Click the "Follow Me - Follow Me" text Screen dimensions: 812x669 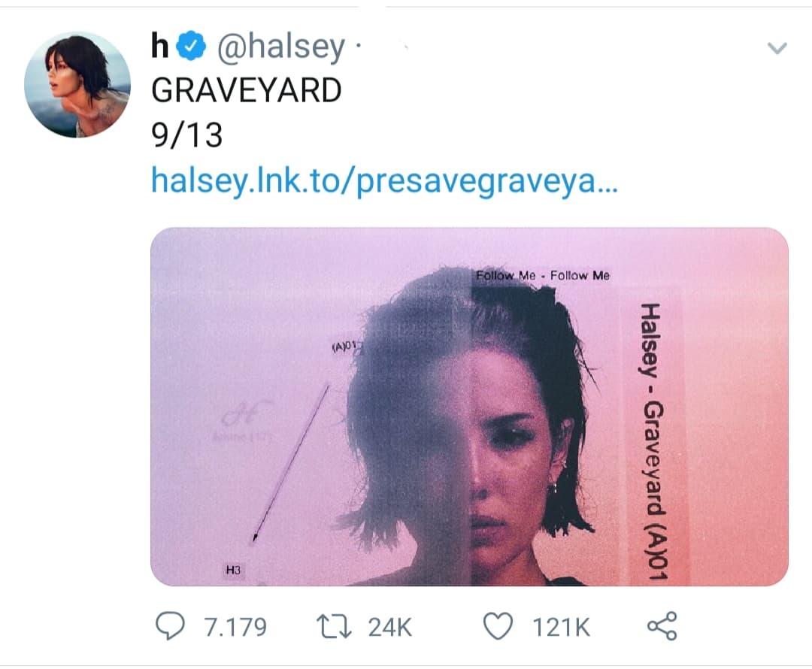tap(543, 275)
